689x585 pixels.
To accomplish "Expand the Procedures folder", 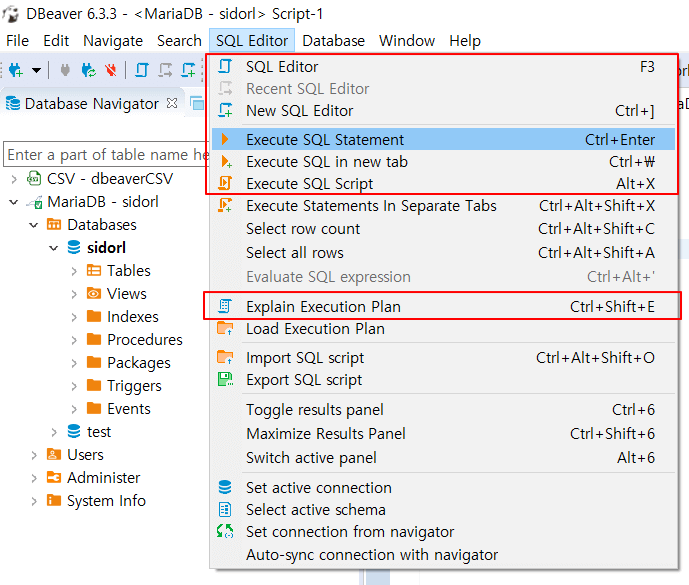I will tap(74, 340).
